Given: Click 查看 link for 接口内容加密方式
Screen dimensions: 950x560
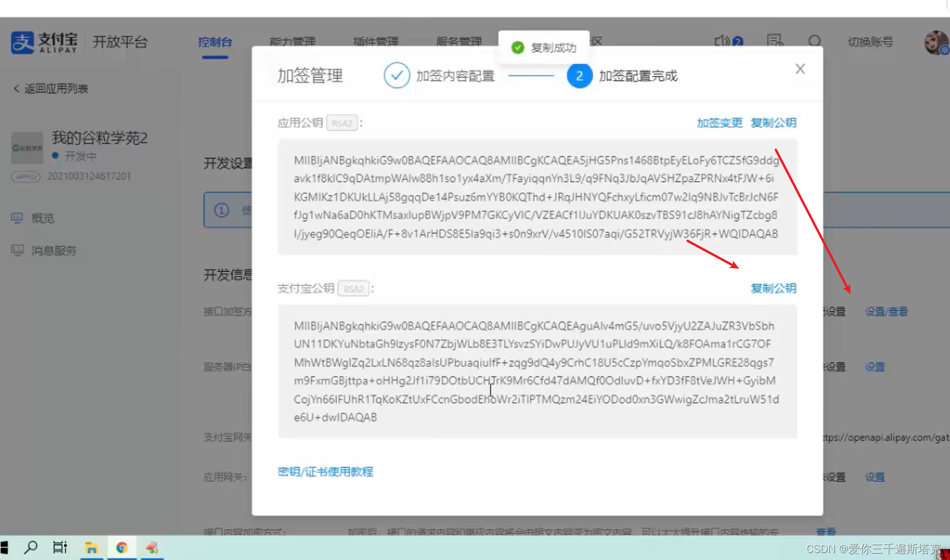Looking at the screenshot, I should [826, 532].
